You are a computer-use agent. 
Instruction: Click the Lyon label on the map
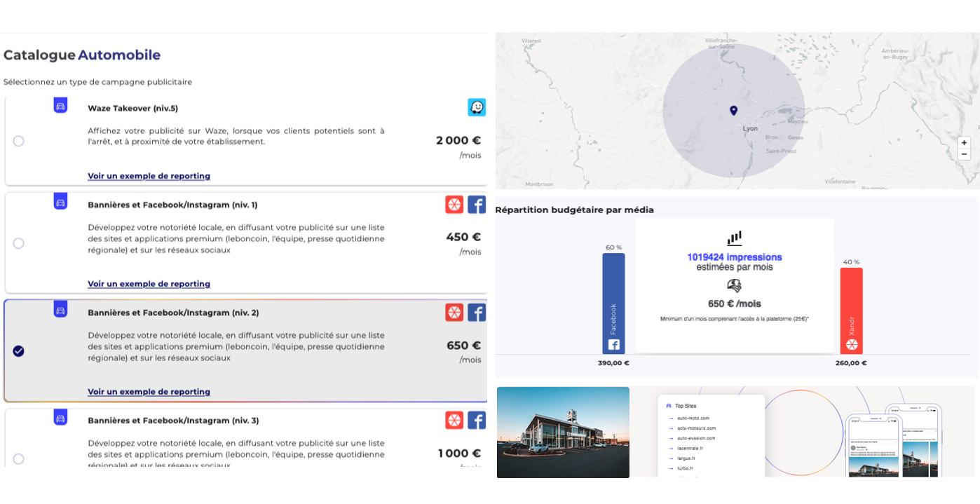tap(750, 129)
